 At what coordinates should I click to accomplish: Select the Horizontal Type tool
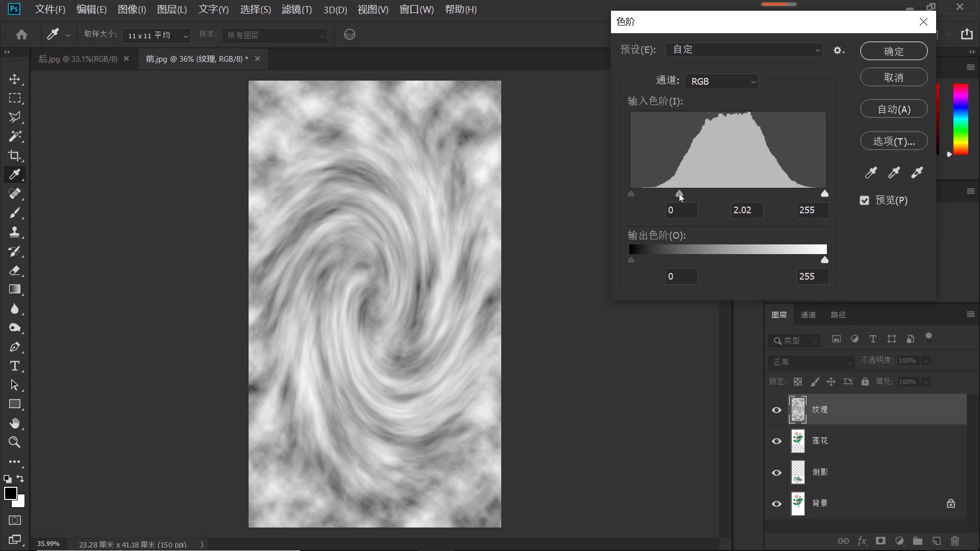pos(15,366)
